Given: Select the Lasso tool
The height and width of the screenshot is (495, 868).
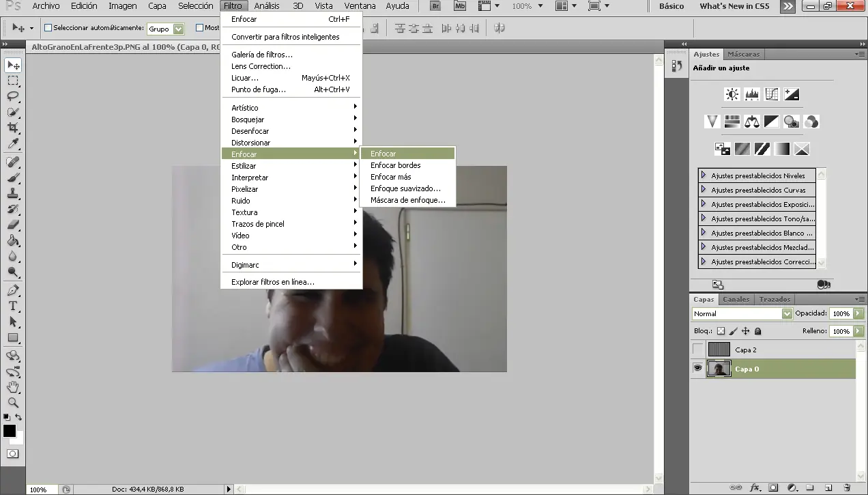Looking at the screenshot, I should 13,96.
